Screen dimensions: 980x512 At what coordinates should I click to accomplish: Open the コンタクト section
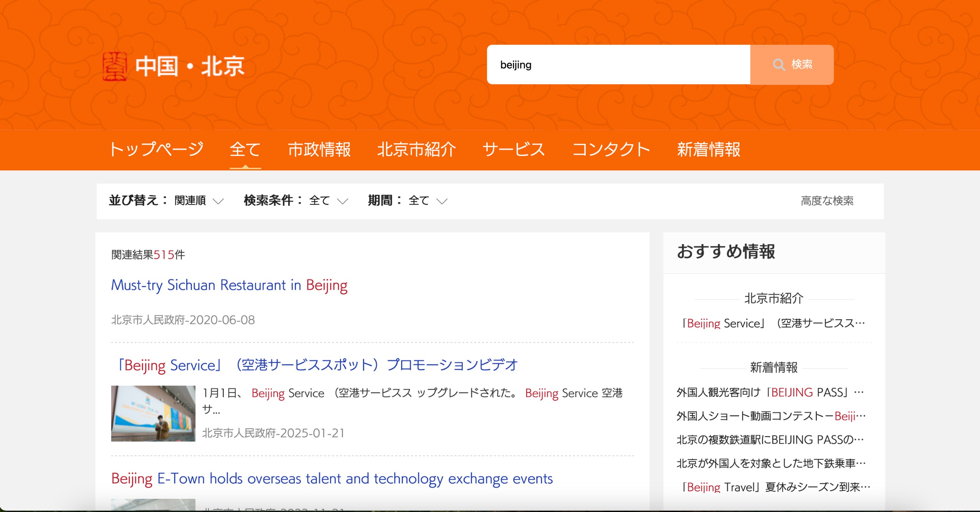pos(611,150)
